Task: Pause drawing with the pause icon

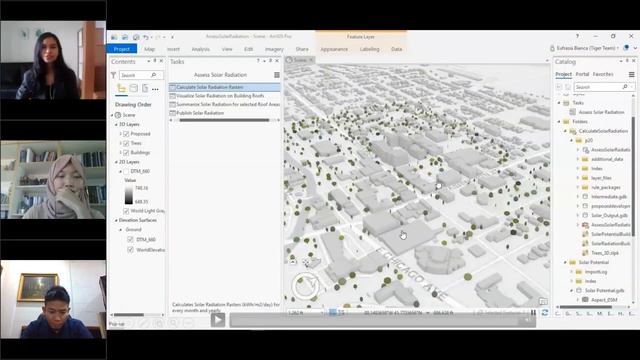Action: 533,313
